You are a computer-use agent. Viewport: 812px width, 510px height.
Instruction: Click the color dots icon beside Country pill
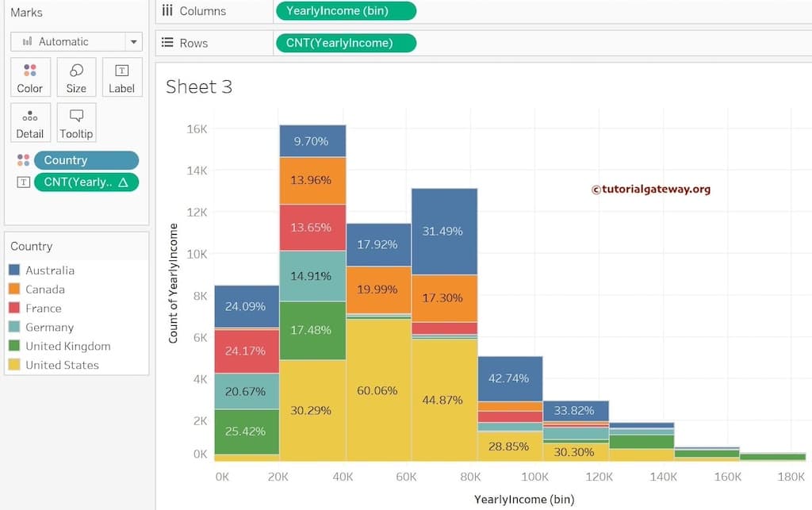click(x=23, y=159)
